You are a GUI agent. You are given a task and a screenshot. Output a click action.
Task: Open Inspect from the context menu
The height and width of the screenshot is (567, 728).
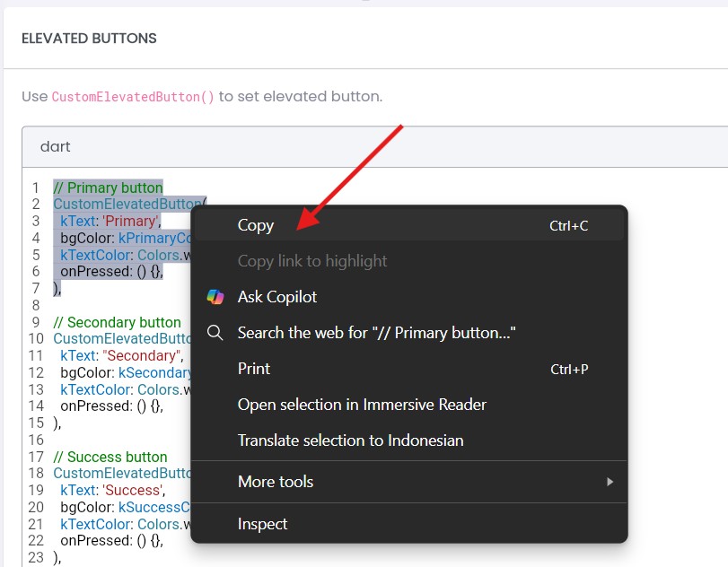pos(262,524)
